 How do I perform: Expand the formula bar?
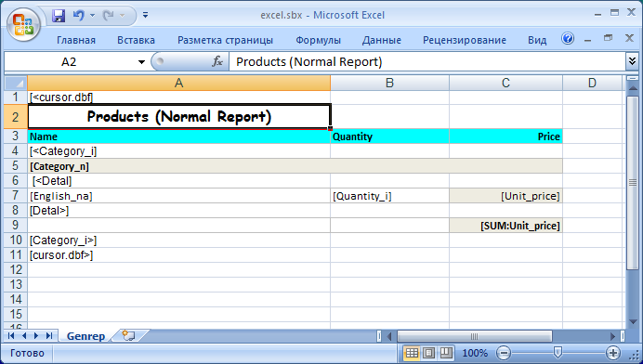click(632, 61)
